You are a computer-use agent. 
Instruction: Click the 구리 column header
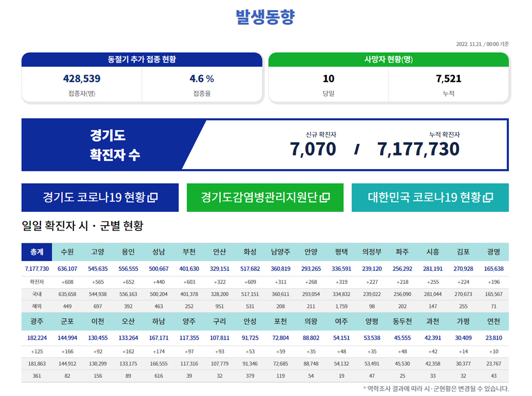coord(220,321)
